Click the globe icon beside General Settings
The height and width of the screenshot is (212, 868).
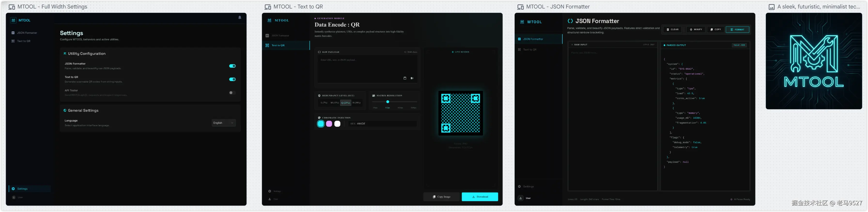[65, 110]
